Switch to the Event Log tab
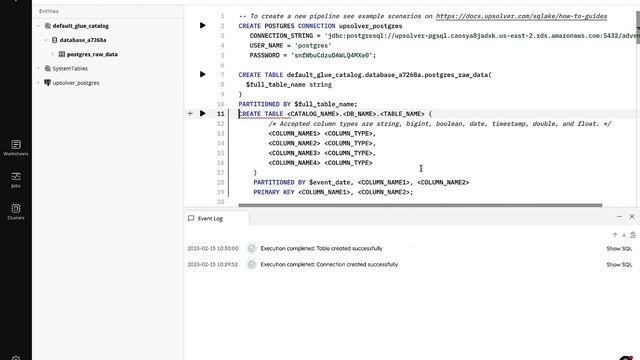 (x=216, y=218)
